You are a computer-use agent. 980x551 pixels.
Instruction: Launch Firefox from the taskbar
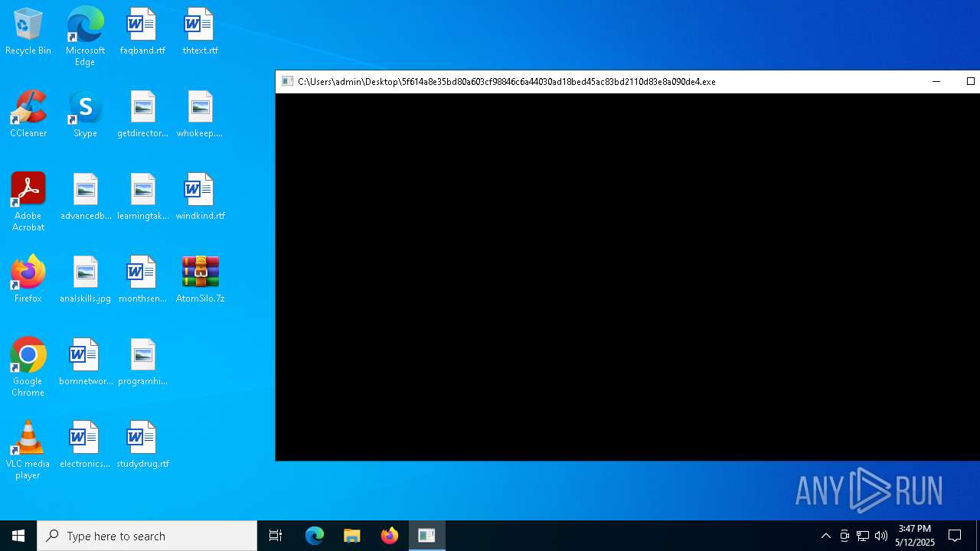click(x=390, y=536)
